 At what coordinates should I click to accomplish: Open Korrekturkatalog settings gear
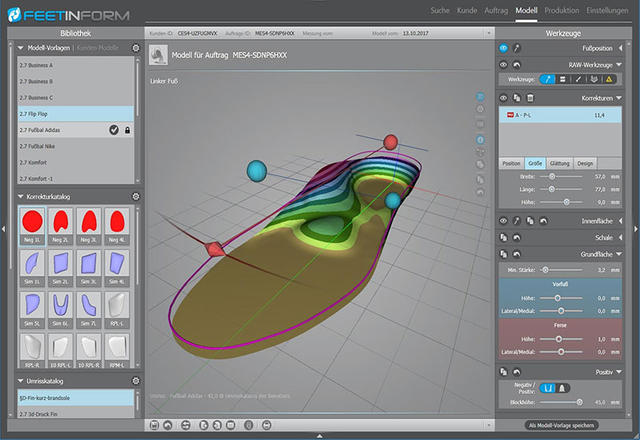(x=136, y=195)
